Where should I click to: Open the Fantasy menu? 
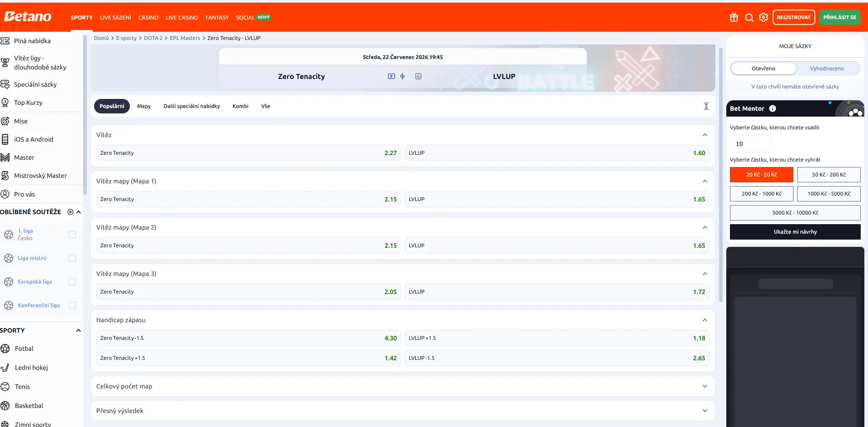217,18
